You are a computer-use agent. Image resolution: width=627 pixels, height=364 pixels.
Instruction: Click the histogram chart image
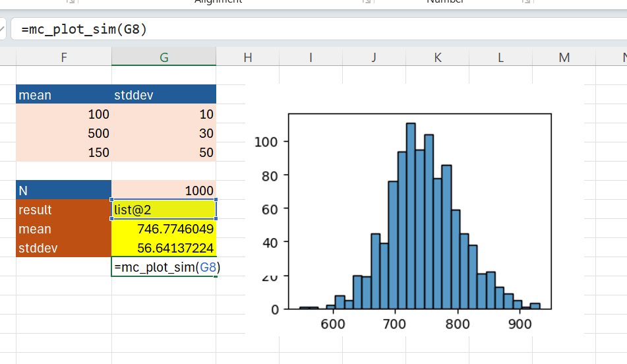pyautogui.click(x=415, y=209)
